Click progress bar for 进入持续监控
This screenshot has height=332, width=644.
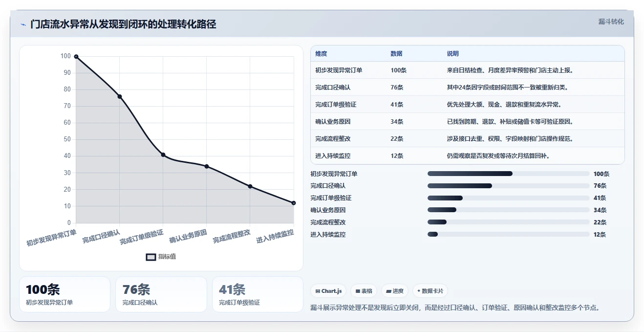tap(509, 234)
